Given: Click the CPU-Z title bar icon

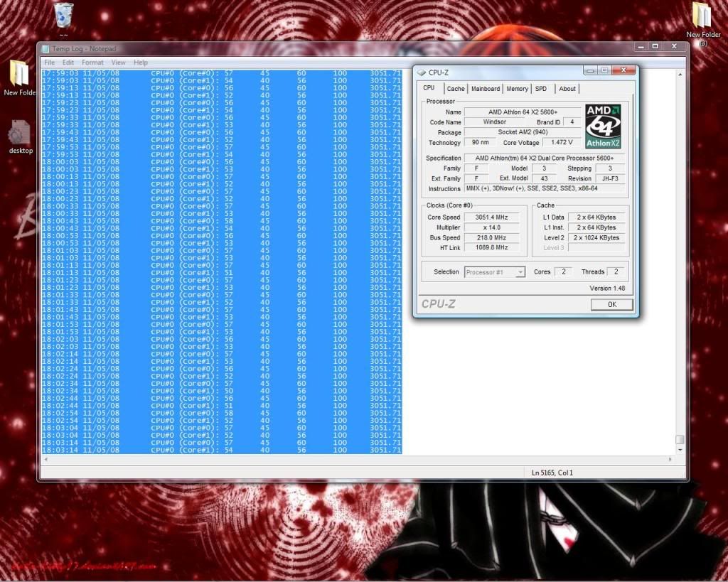Looking at the screenshot, I should (422, 72).
